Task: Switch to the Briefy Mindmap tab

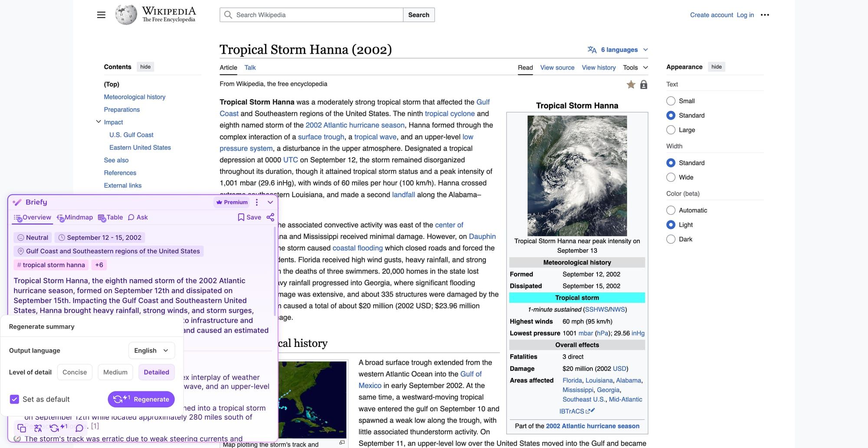Action: click(x=75, y=217)
